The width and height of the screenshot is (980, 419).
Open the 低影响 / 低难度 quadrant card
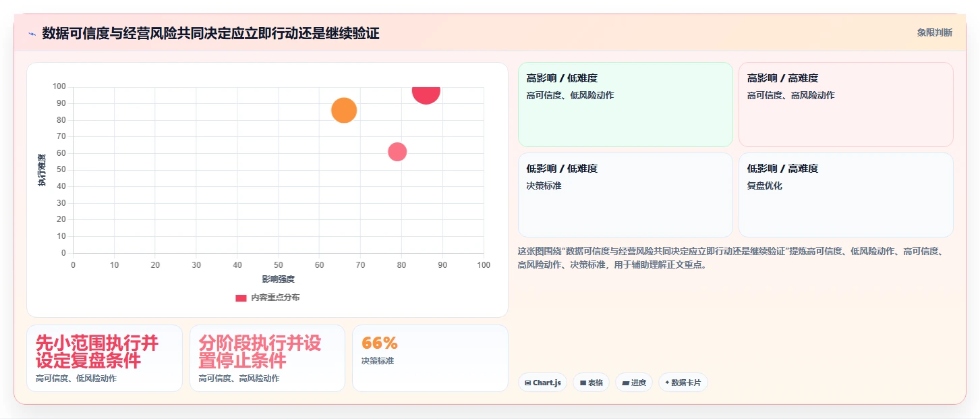(x=625, y=195)
